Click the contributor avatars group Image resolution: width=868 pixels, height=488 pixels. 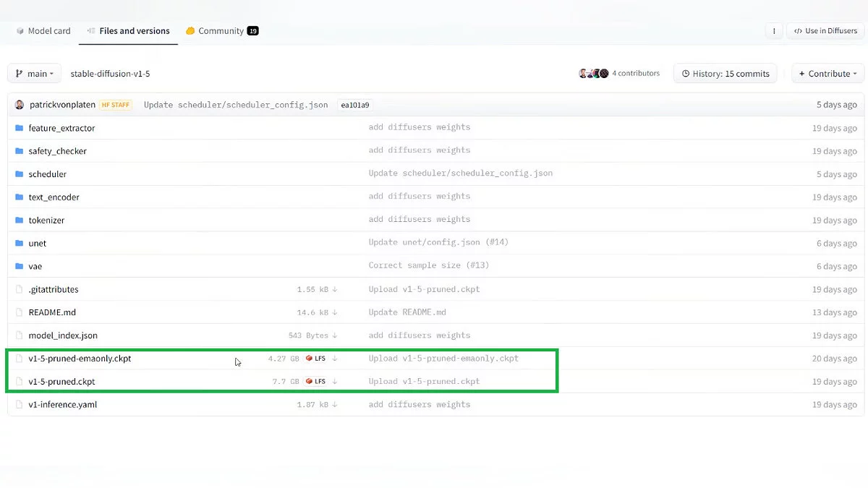pyautogui.click(x=594, y=74)
